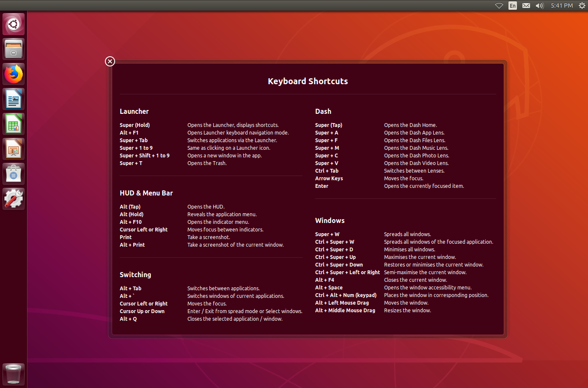Launch Firefox from the launcher
This screenshot has height=388, width=588.
[x=13, y=74]
